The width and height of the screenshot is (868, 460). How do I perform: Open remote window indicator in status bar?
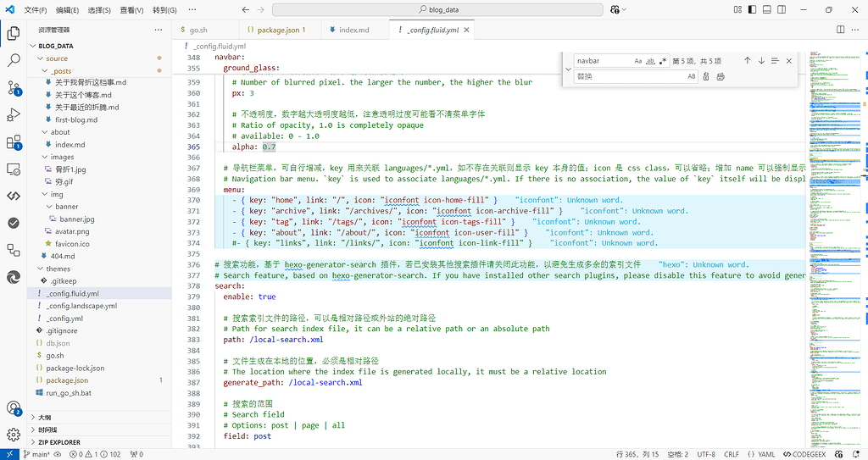click(9, 454)
